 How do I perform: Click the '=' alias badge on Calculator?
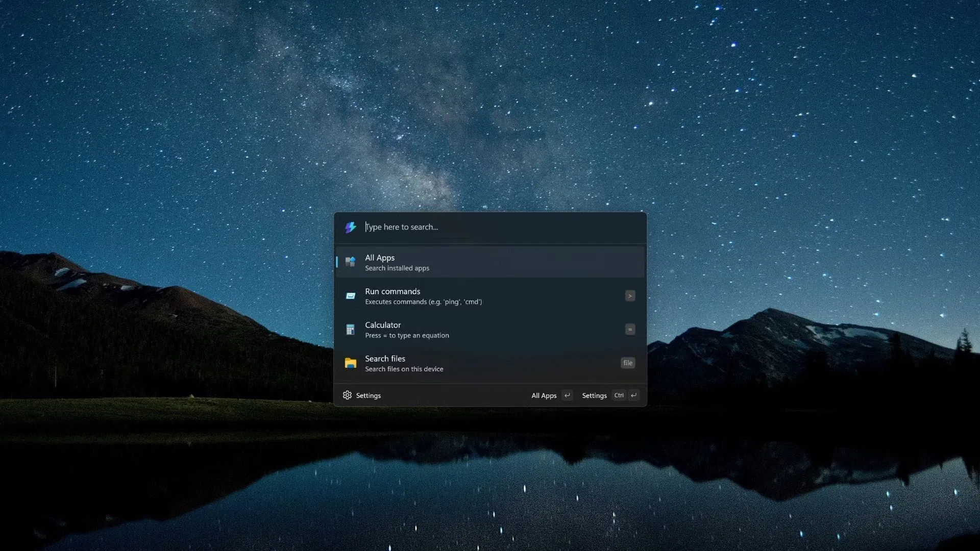pos(630,330)
